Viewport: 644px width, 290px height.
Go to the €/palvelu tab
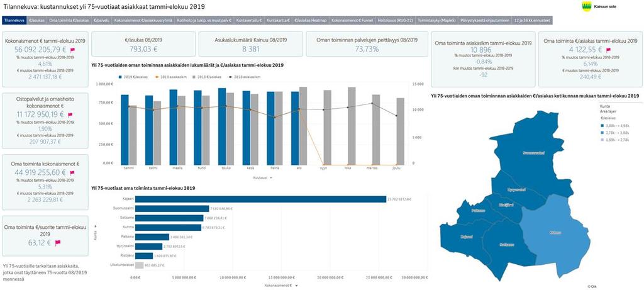[101, 20]
